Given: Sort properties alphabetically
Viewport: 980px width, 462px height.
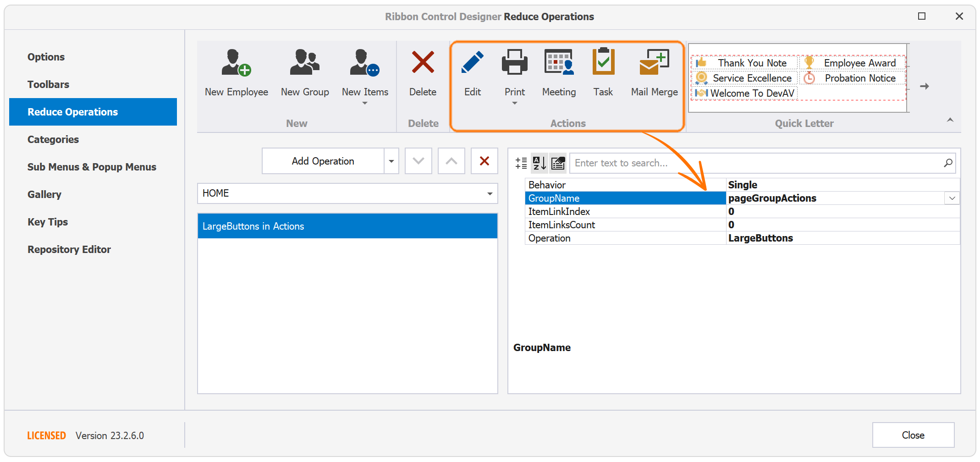Looking at the screenshot, I should point(540,163).
